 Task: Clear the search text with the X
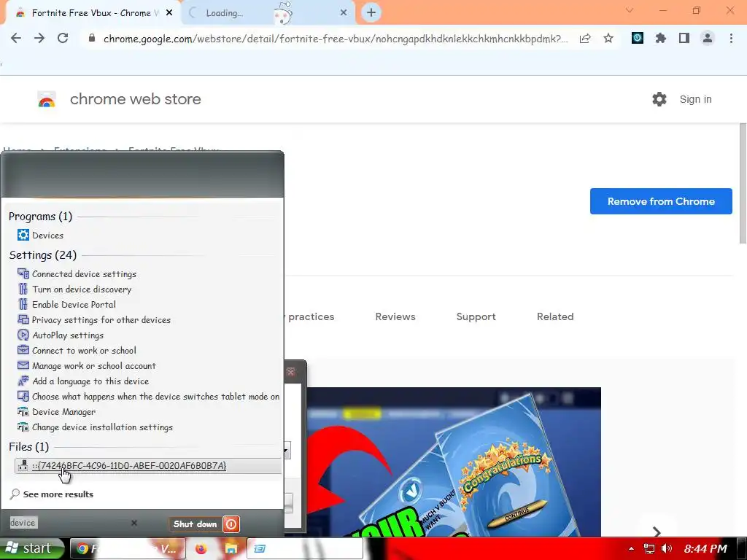[x=134, y=523]
